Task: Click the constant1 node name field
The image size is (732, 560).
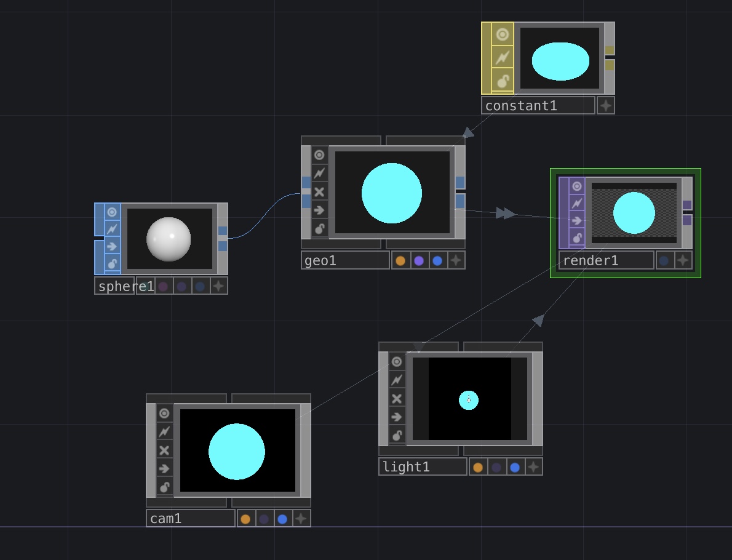Action: 538,106
